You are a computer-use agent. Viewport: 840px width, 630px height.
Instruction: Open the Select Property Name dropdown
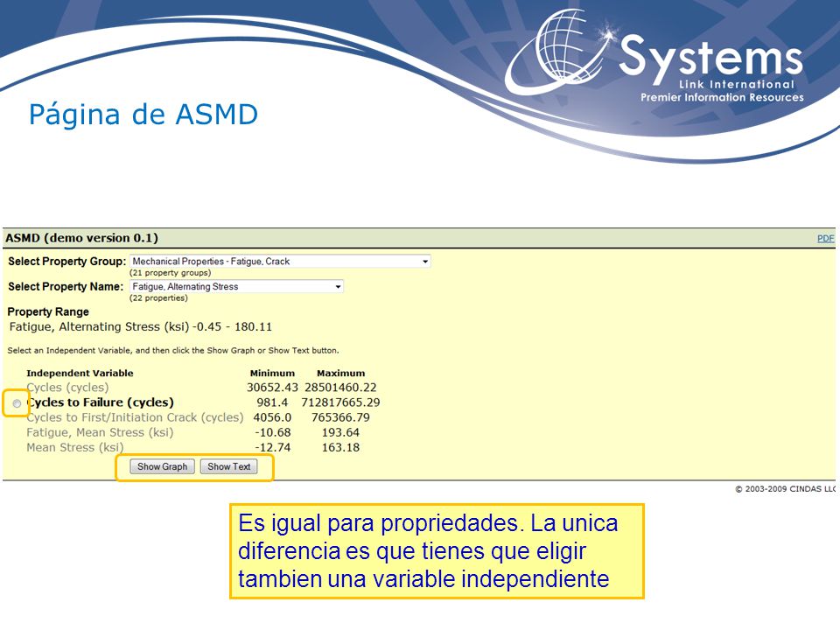[x=236, y=287]
